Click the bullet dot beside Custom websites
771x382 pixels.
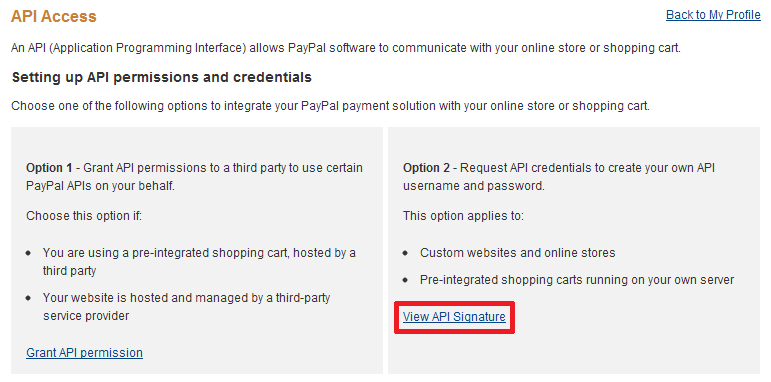click(x=405, y=253)
